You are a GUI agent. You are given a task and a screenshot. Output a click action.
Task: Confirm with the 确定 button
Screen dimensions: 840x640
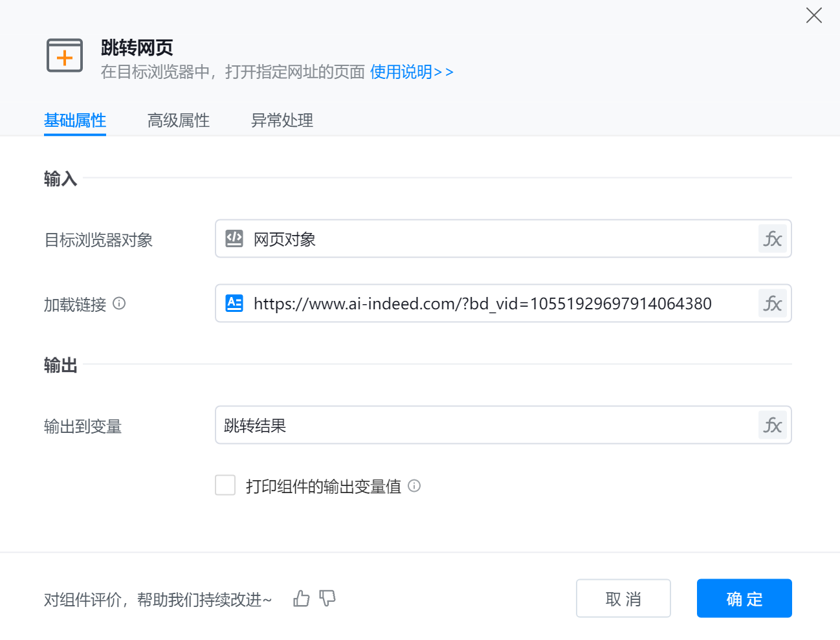coord(744,599)
